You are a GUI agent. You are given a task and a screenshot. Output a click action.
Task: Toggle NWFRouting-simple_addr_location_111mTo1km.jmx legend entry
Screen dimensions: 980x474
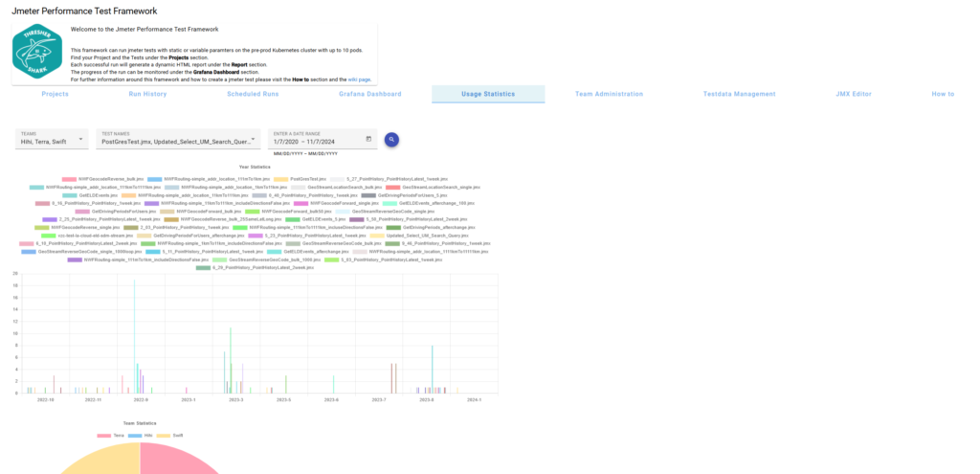(209, 179)
